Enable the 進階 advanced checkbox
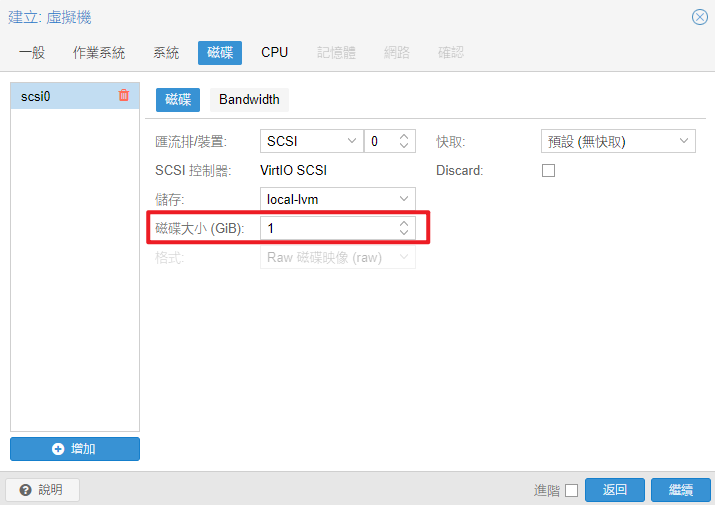This screenshot has height=505, width=715. point(571,490)
